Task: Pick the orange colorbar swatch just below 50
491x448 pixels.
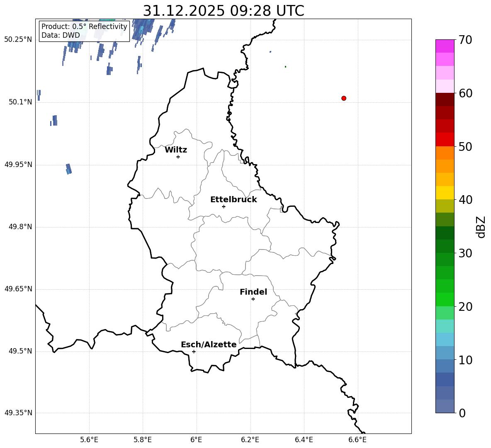Action: click(445, 153)
